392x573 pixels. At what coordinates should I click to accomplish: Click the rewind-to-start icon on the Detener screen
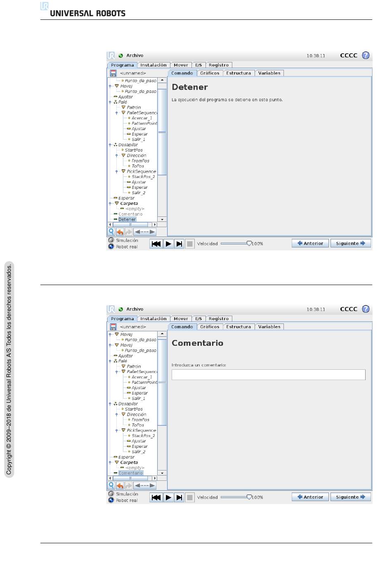(x=156, y=244)
